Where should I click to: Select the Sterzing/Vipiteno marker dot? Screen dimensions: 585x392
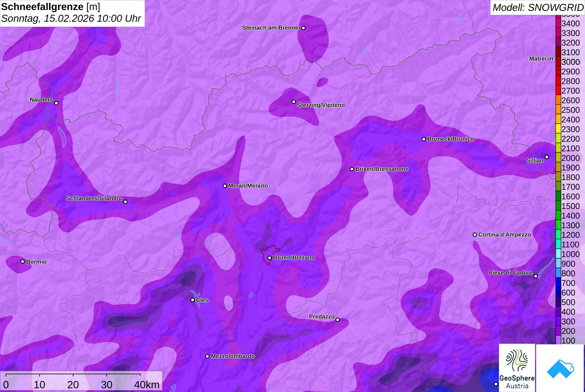(x=294, y=102)
